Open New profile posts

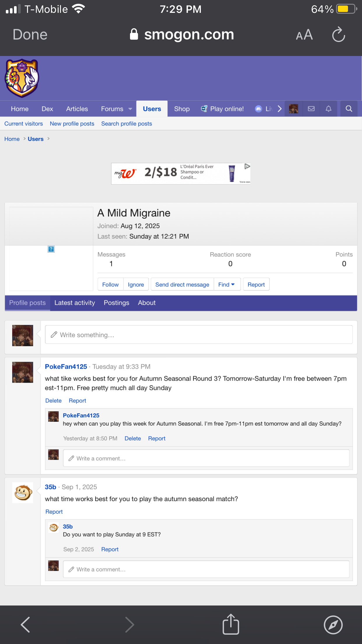72,124
